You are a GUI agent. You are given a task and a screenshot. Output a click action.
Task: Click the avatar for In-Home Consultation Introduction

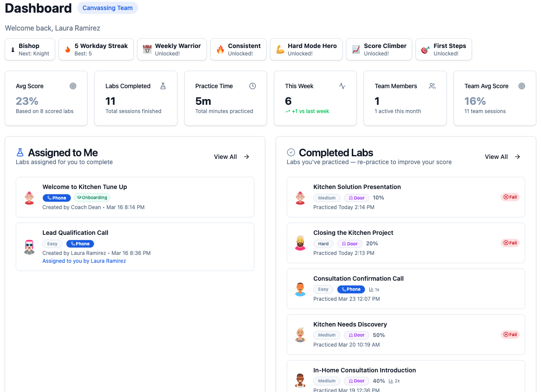point(300,381)
